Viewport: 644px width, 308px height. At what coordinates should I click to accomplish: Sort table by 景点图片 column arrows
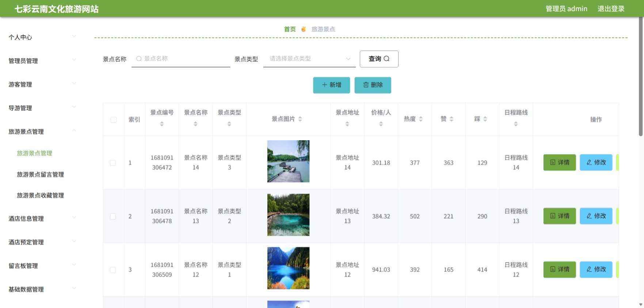[300, 119]
